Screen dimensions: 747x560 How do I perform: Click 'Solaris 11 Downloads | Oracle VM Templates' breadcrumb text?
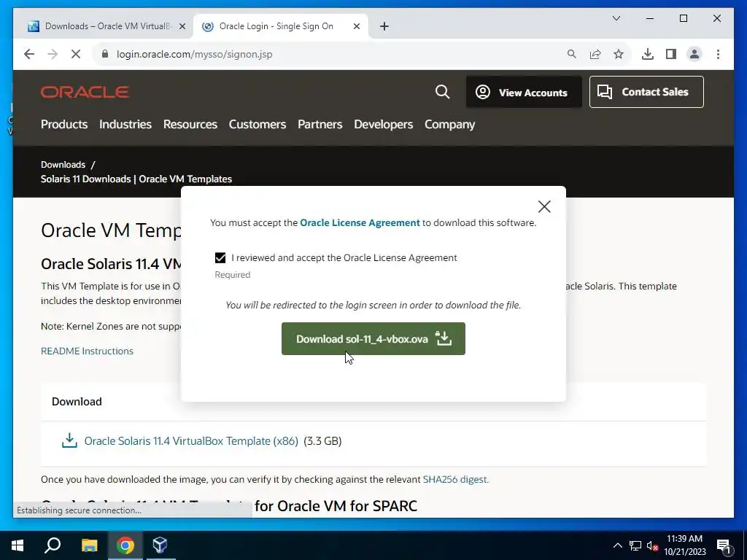pos(136,179)
